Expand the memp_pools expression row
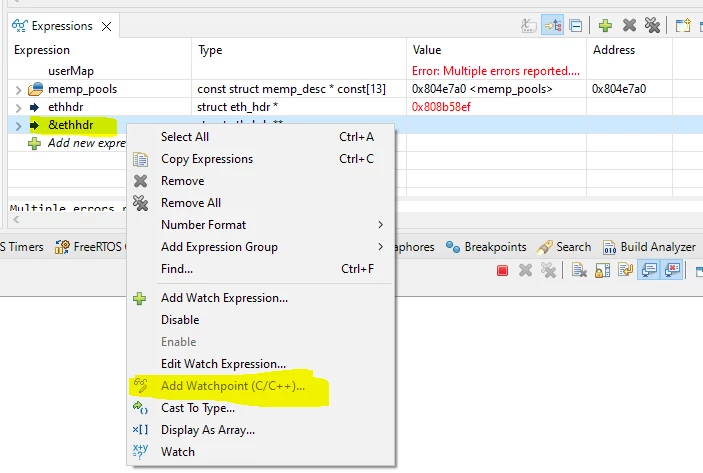The height and width of the screenshot is (473, 703). (x=18, y=90)
